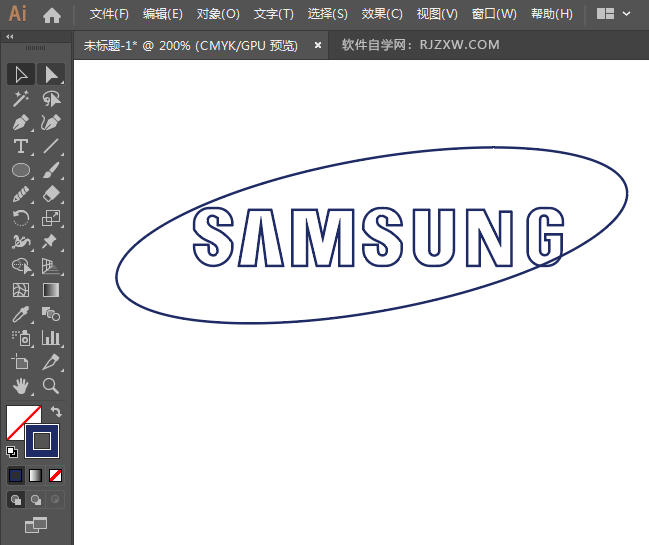Select the Direct Selection tool

click(51, 74)
